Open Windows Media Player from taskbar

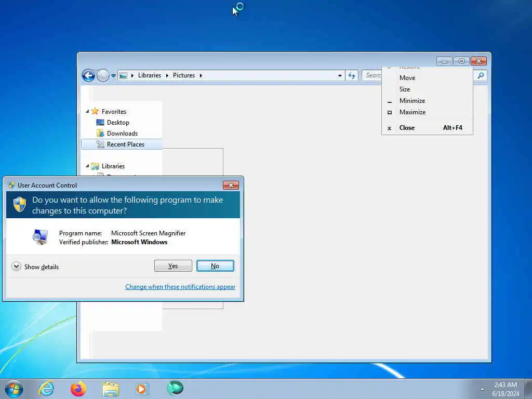(x=141, y=389)
